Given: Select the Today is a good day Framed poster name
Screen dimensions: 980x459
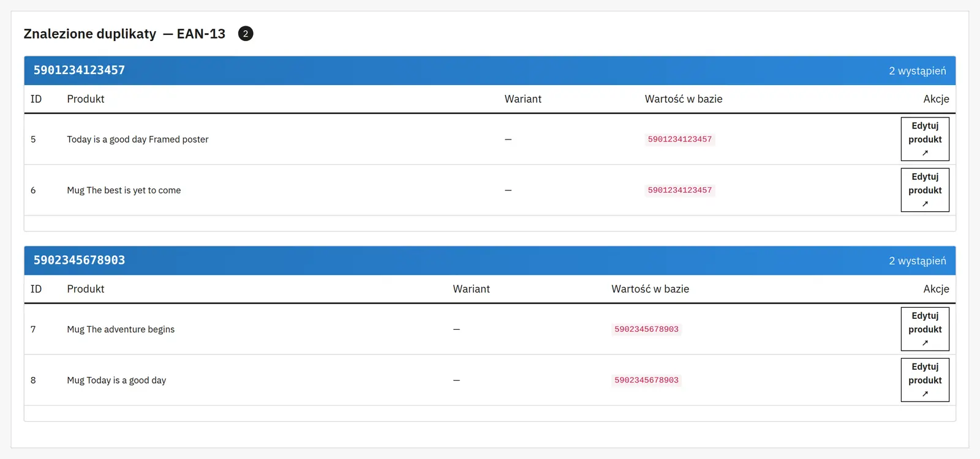Looking at the screenshot, I should [x=138, y=140].
